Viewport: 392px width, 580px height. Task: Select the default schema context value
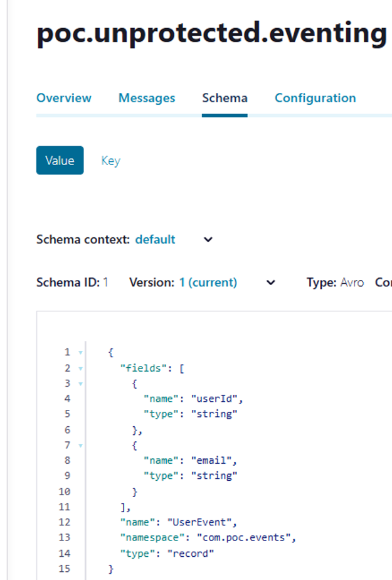click(155, 239)
